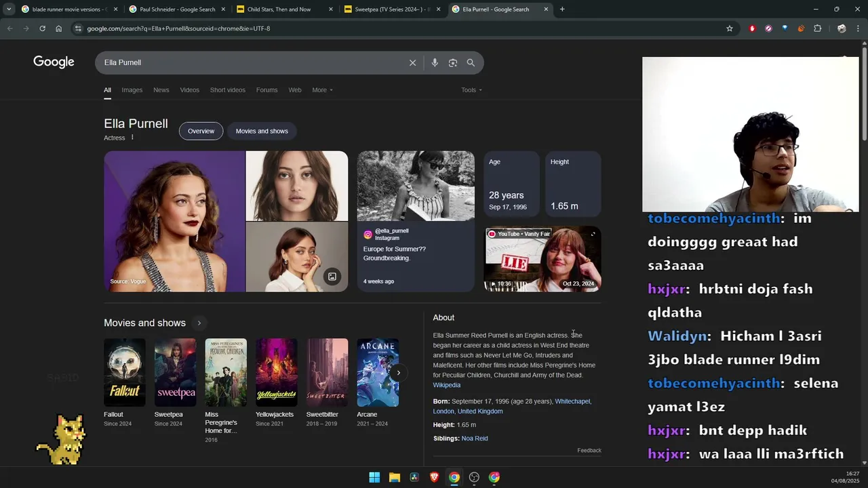
Task: Start voice search with the microphone icon
Action: point(435,62)
